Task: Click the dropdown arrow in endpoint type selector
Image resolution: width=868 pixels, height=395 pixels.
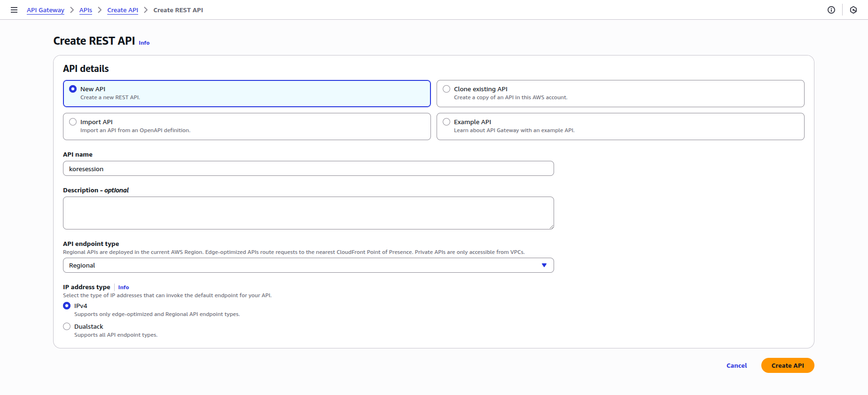Action: pos(544,265)
